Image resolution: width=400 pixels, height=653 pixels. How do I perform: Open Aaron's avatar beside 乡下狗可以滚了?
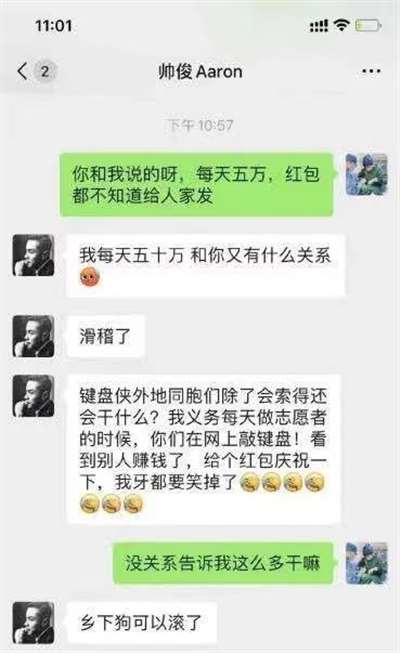[33, 623]
